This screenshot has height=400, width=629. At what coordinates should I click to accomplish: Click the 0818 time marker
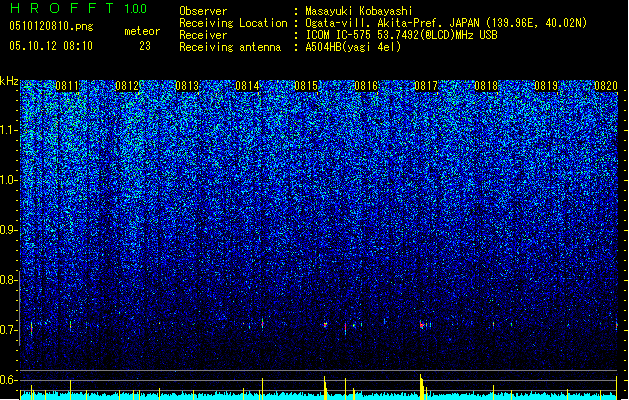tap(486, 86)
